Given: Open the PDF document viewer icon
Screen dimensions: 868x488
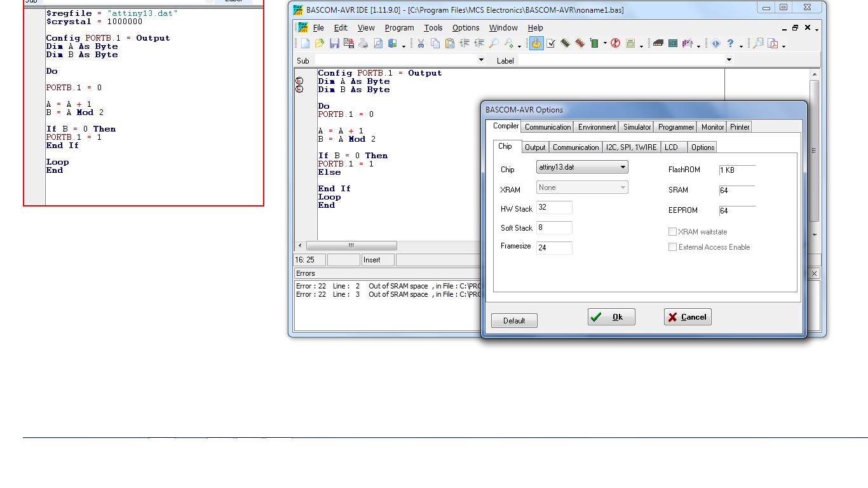Looking at the screenshot, I should coord(773,43).
